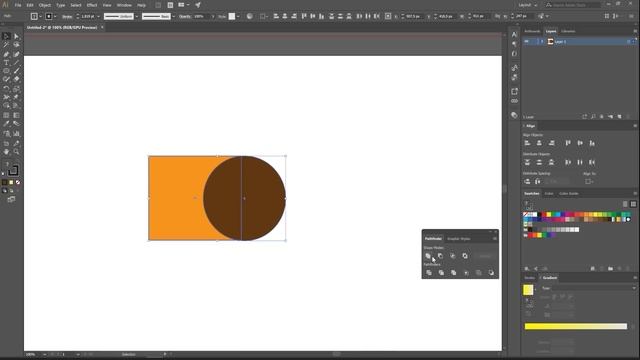Screen dimensions: 640x360
Task: Open the fill color dropdown in control bar
Action: click(40, 16)
